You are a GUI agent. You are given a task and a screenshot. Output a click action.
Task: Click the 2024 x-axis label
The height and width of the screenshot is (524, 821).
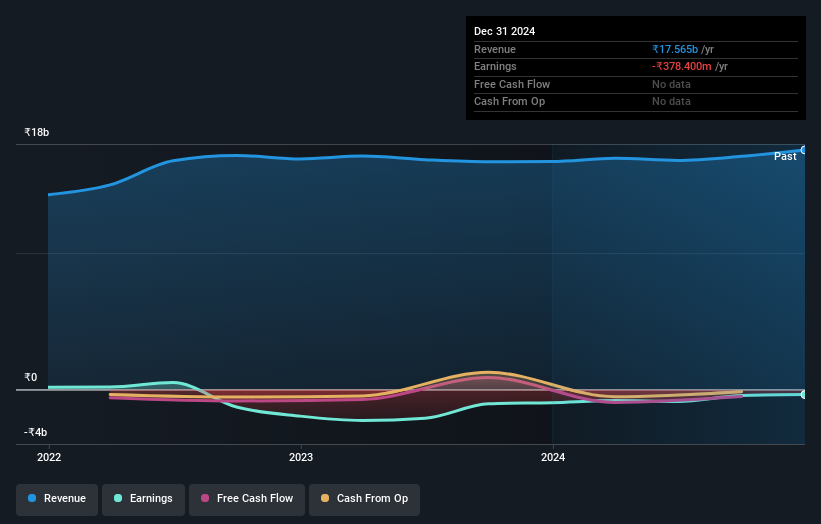pyautogui.click(x=553, y=458)
